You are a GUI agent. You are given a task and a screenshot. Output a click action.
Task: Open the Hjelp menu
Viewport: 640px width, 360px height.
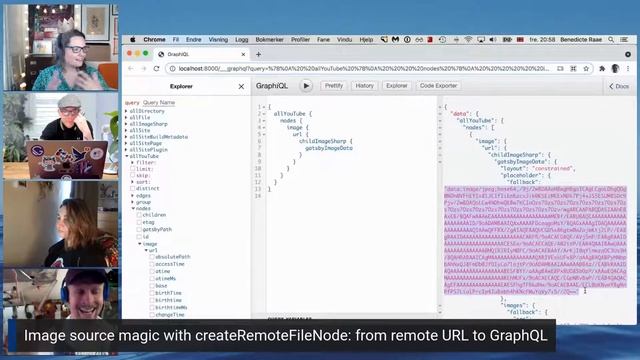click(x=366, y=40)
